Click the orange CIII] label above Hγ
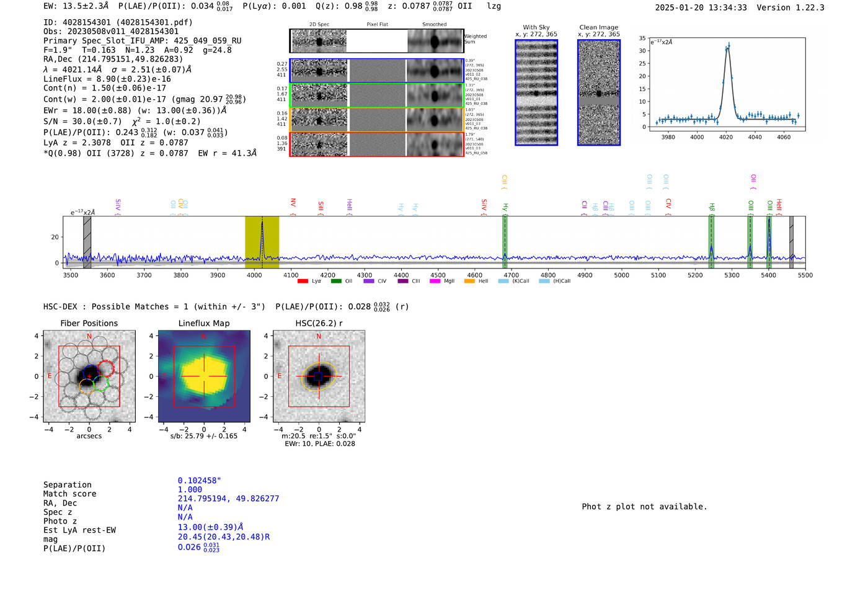868x591 pixels. pos(504,182)
